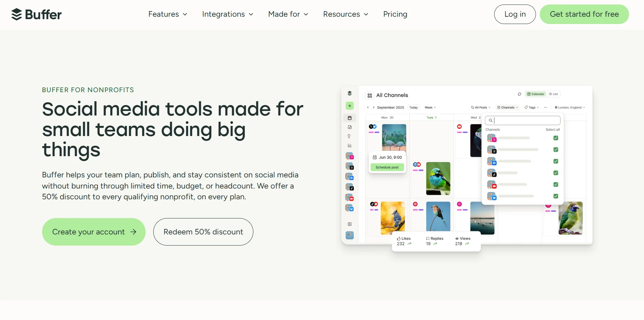Viewport: 644px width, 320px height.
Task: Select the TikTok channel avatar in sidebar
Action: click(350, 187)
